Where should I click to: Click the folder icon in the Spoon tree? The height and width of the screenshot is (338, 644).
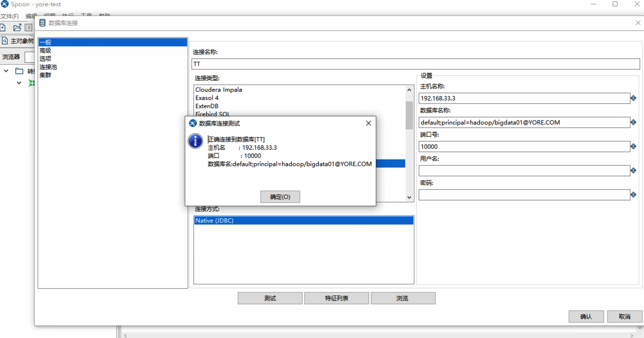point(19,71)
